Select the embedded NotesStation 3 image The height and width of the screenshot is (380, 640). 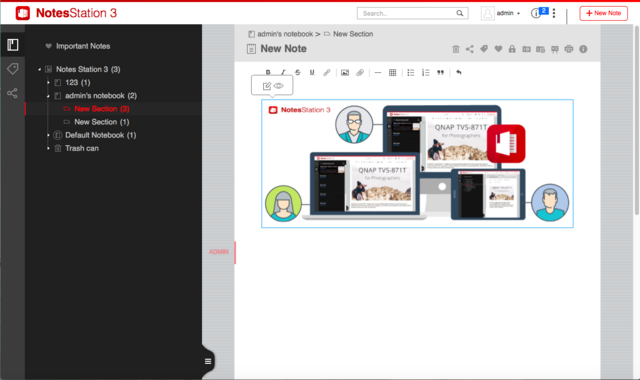pyautogui.click(x=417, y=164)
